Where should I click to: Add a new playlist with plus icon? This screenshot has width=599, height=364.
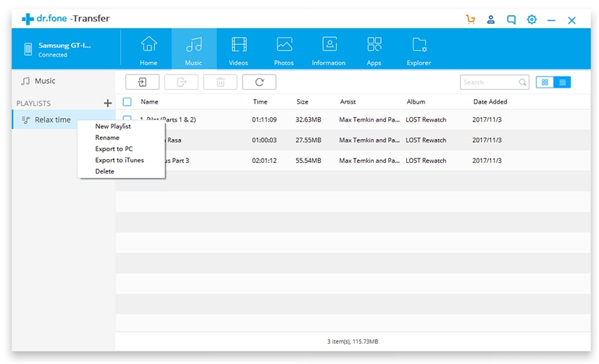108,103
